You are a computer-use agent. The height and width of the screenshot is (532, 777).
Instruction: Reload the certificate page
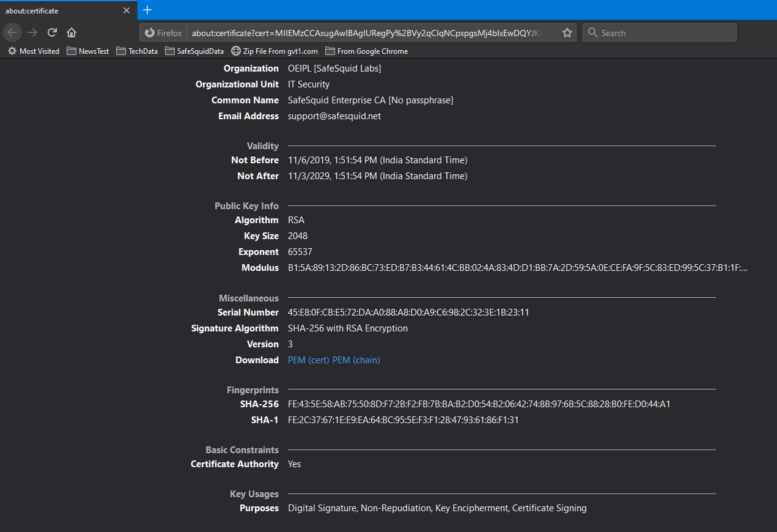point(52,32)
